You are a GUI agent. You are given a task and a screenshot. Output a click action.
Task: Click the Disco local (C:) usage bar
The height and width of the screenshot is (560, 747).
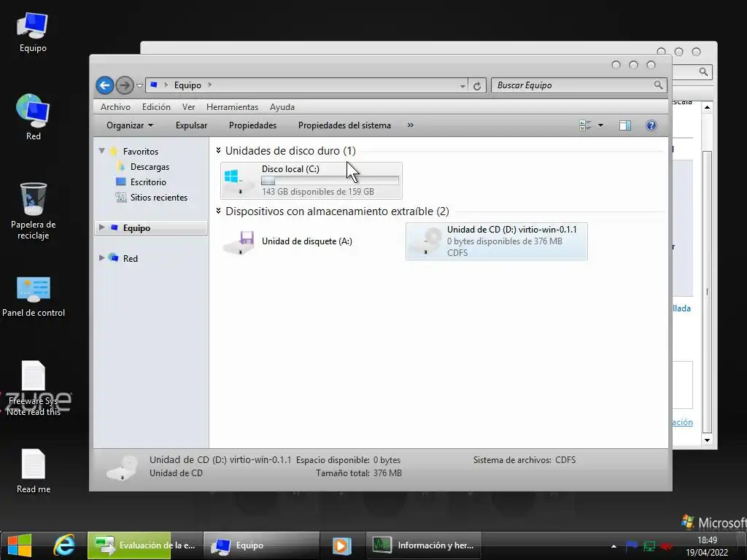pyautogui.click(x=330, y=181)
